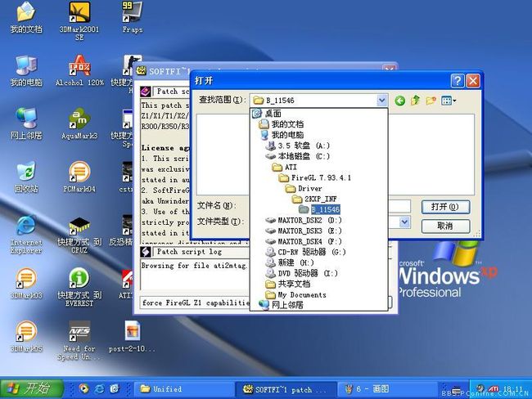
Task: Choose DVD 驱动器 (I:)
Action: 302,273
